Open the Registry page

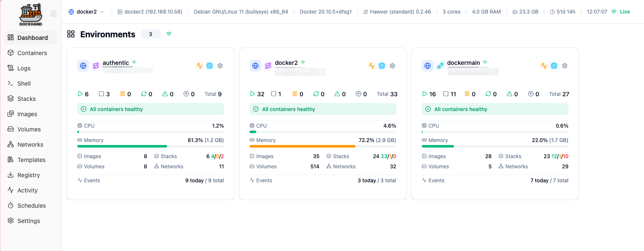pos(31,175)
